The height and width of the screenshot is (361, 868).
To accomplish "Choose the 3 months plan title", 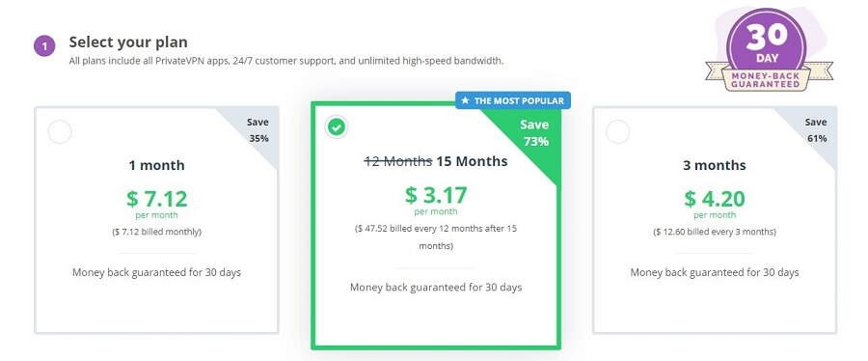I will click(715, 165).
